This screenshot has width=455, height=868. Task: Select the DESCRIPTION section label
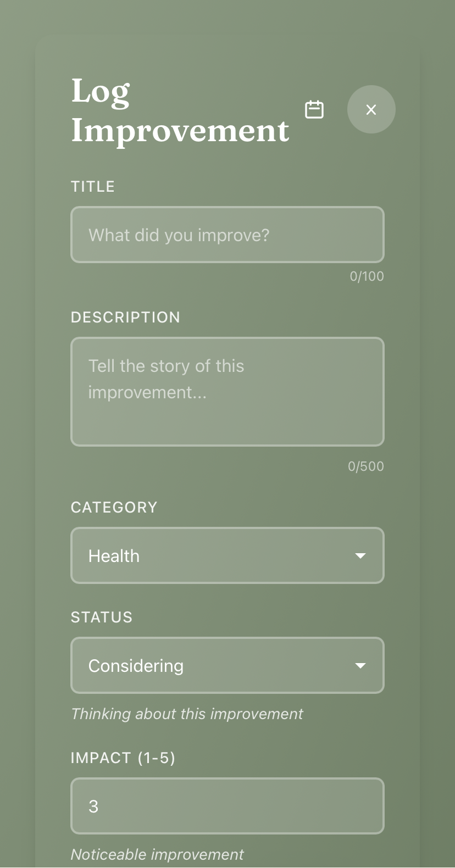click(125, 317)
